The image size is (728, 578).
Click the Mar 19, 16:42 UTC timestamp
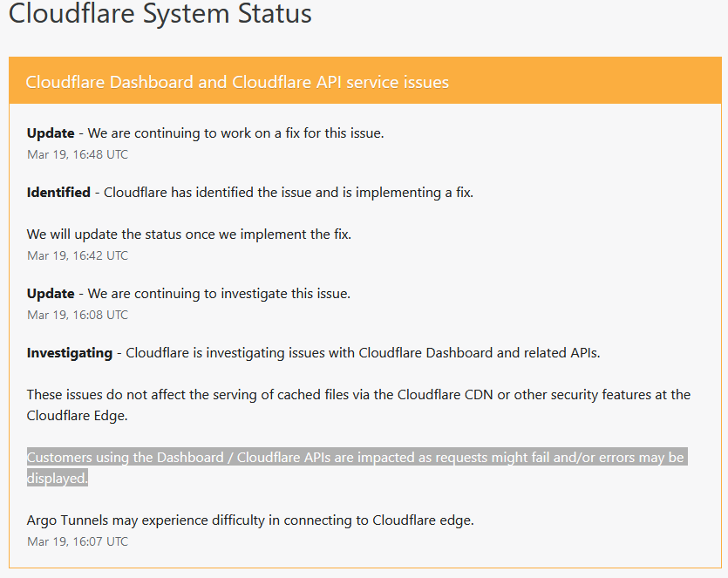[78, 255]
